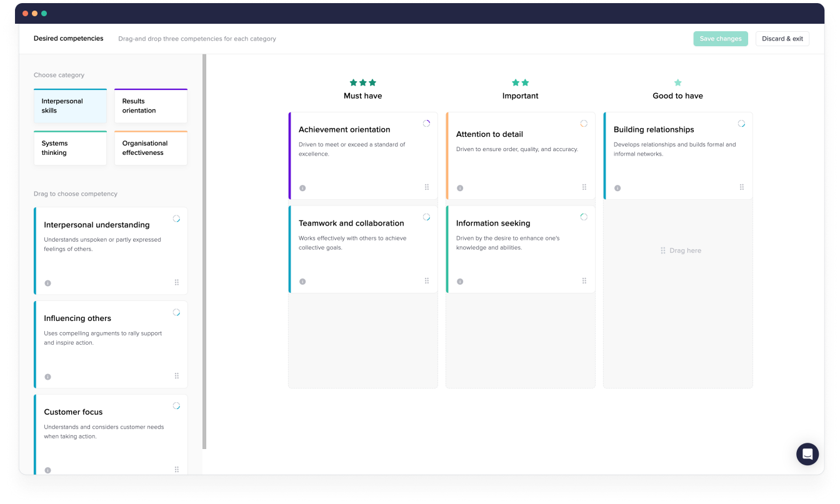Click circular ring icon on Customer focus card
The image size is (840, 504).
pos(176,406)
